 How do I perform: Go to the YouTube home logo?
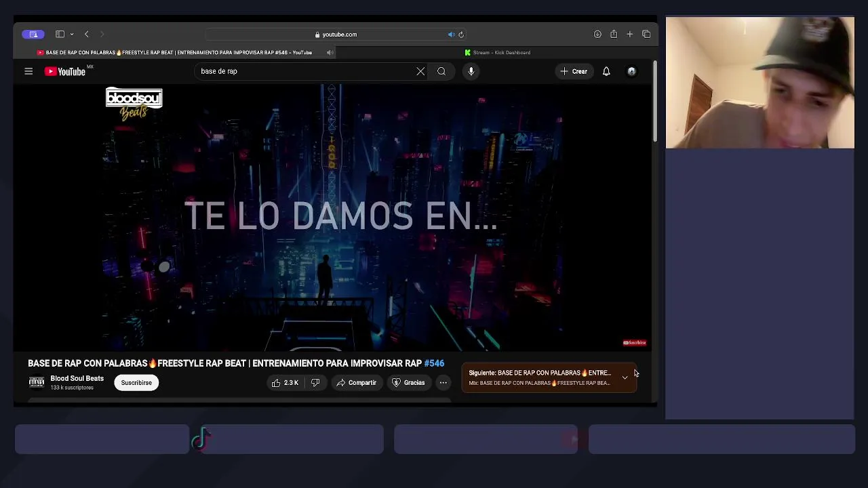pyautogui.click(x=65, y=71)
